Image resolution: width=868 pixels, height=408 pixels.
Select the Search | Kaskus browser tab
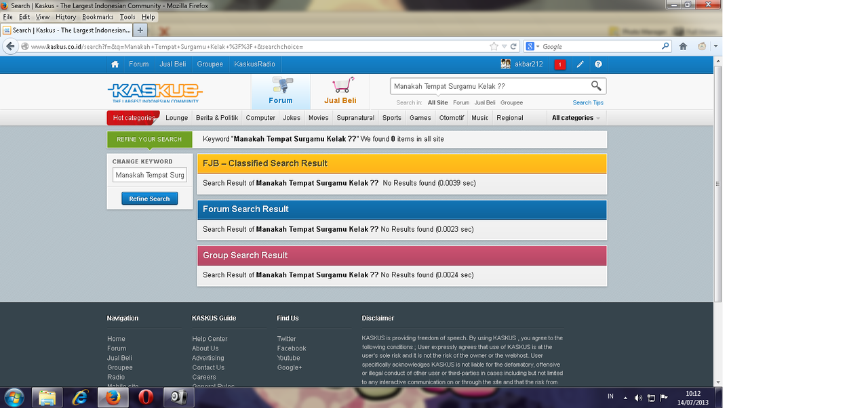coord(66,30)
